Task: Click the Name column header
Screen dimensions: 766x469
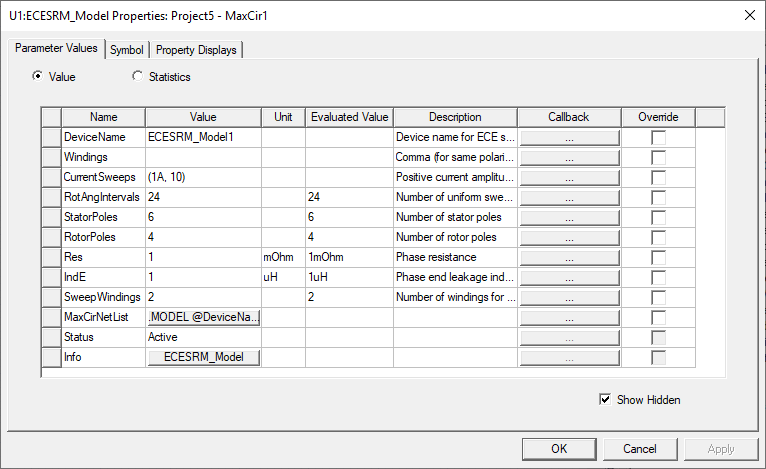Action: click(x=104, y=117)
